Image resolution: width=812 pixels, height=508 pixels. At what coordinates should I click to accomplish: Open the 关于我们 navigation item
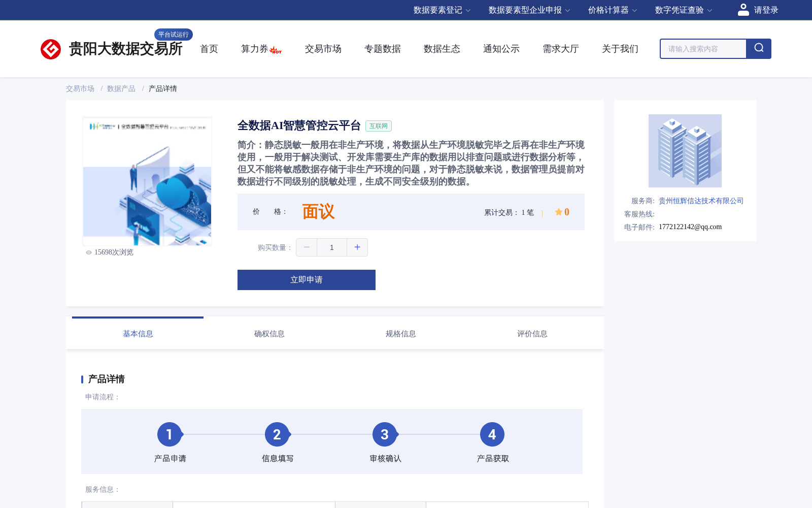pos(620,49)
